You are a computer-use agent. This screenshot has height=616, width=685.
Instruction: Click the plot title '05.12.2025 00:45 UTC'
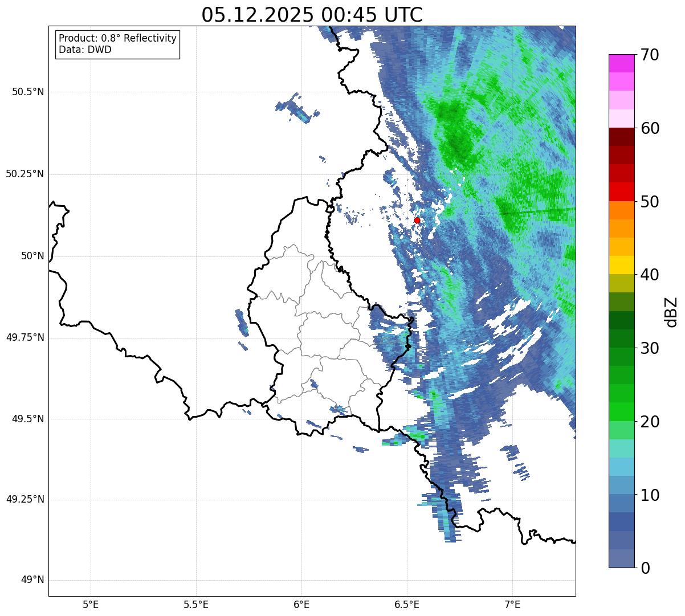[x=312, y=15]
